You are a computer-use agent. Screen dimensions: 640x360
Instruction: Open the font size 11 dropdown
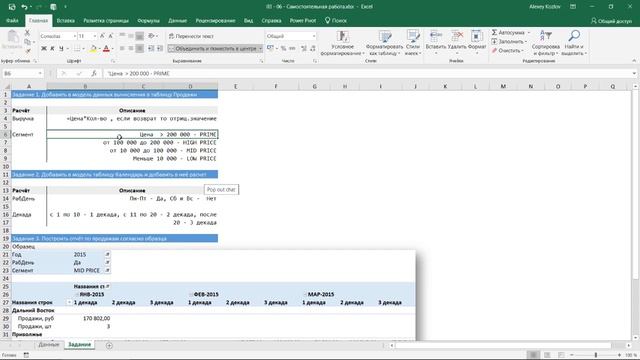pos(95,36)
